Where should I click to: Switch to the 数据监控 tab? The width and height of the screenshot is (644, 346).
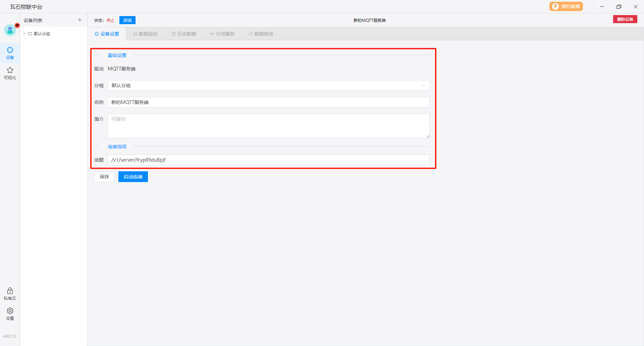[x=145, y=34]
